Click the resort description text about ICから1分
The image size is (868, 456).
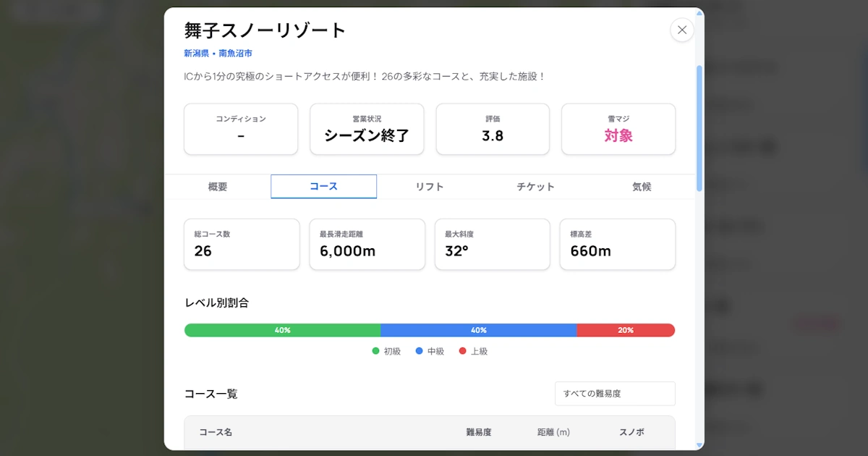(365, 76)
